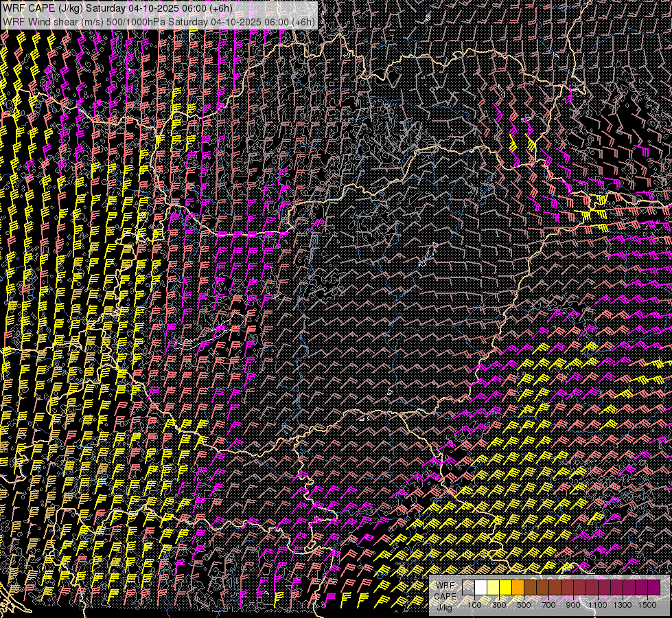The width and height of the screenshot is (672, 618).
Task: Click the 300 label on the legend scale
Action: pos(499,605)
